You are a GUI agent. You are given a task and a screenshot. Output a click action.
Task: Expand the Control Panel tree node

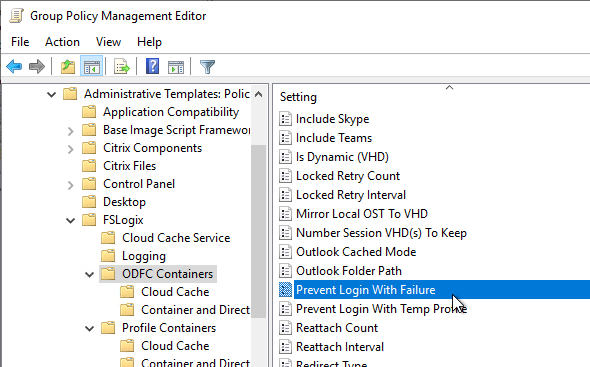point(70,185)
